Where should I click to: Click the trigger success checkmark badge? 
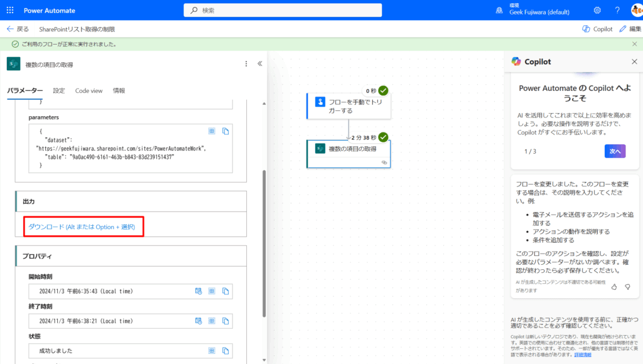(383, 90)
